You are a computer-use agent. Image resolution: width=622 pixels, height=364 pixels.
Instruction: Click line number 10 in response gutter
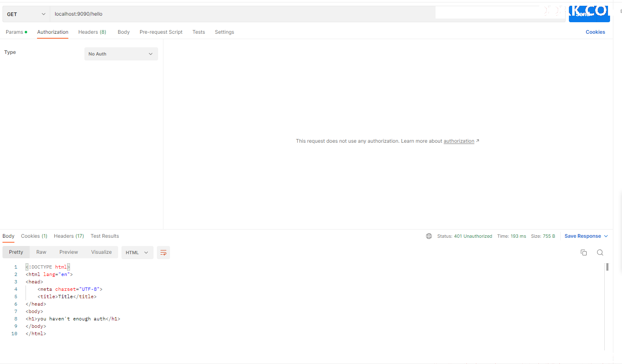pyautogui.click(x=14, y=334)
